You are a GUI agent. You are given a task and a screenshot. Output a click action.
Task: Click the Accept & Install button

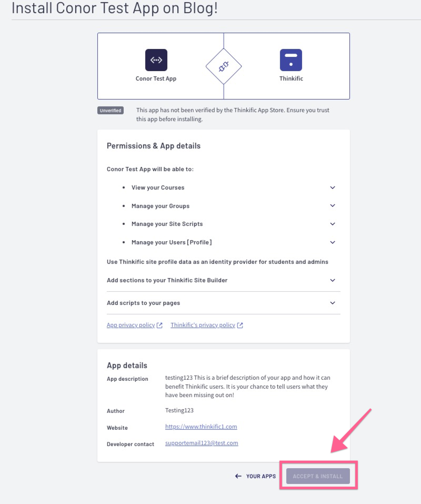[x=318, y=476]
